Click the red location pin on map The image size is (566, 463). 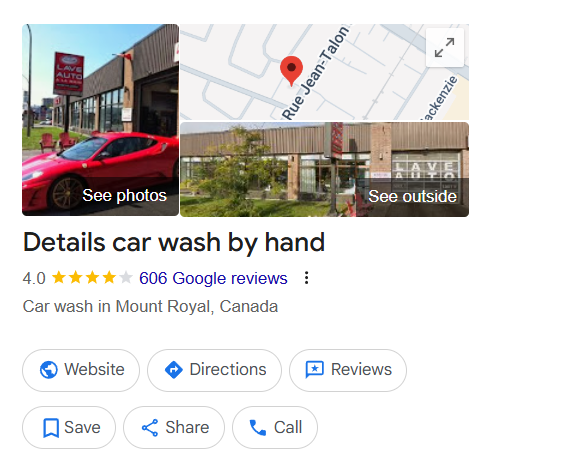[291, 71]
